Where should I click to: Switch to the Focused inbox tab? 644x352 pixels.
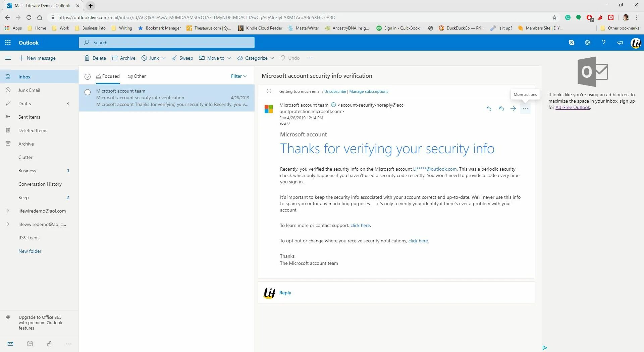[x=108, y=76]
